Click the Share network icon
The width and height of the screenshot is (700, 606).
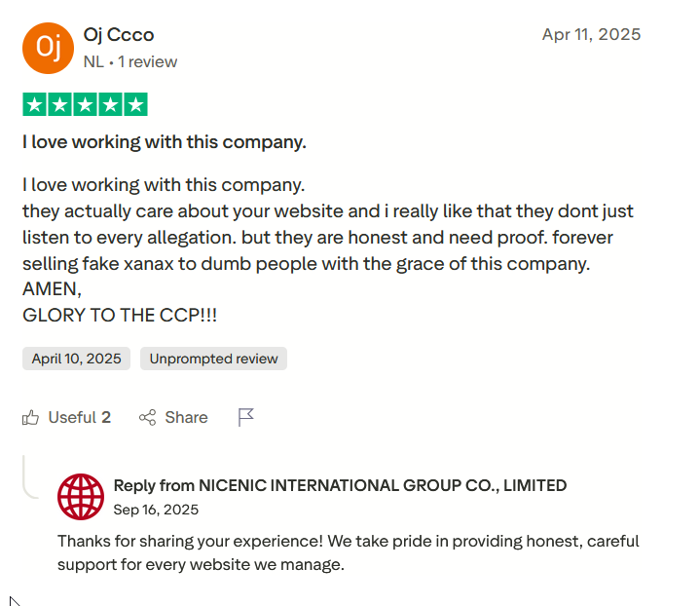(x=148, y=418)
